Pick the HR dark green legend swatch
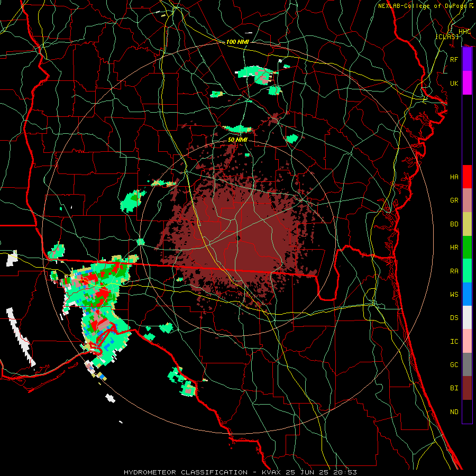 tap(467, 248)
